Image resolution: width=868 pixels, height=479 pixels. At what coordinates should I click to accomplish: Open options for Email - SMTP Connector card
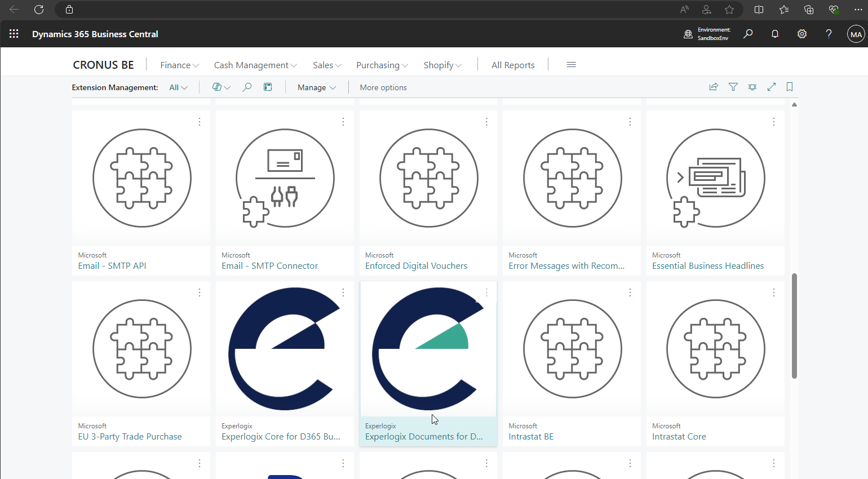point(343,122)
